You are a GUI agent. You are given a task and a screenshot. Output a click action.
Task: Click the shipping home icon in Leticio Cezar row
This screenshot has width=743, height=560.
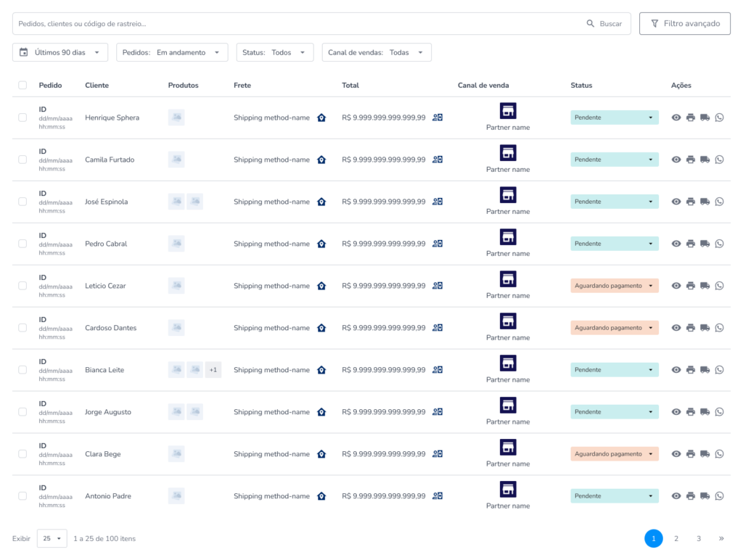[x=321, y=286]
